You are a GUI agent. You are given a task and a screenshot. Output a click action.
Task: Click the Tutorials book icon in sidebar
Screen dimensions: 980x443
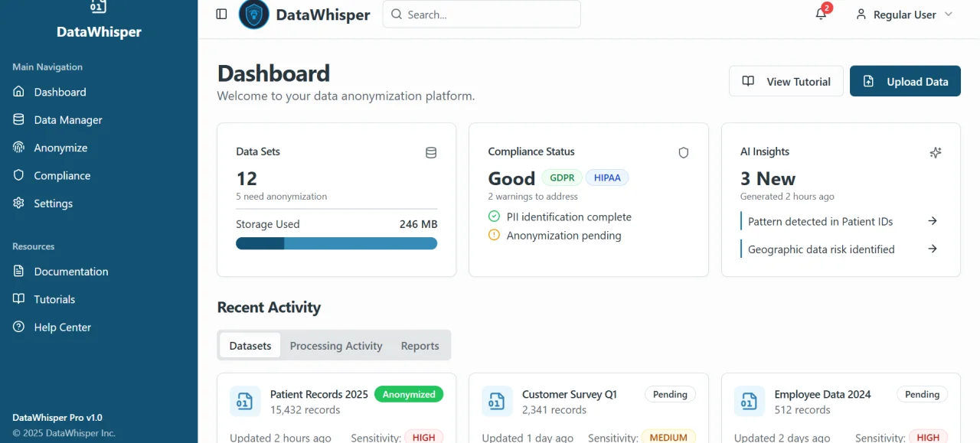(19, 299)
